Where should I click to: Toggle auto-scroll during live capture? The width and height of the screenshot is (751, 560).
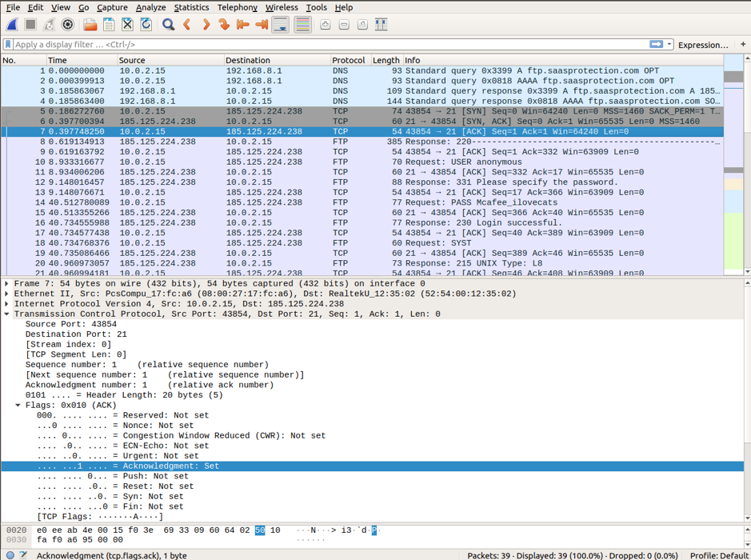[281, 25]
